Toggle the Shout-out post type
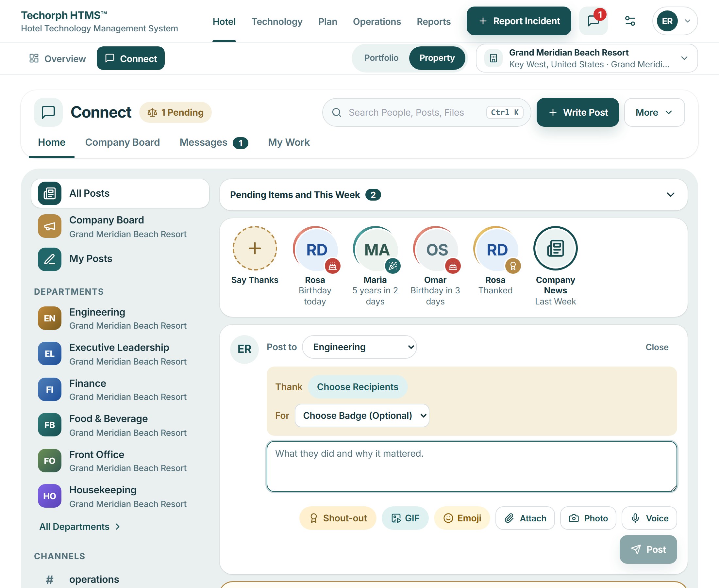The width and height of the screenshot is (719, 588). point(338,518)
